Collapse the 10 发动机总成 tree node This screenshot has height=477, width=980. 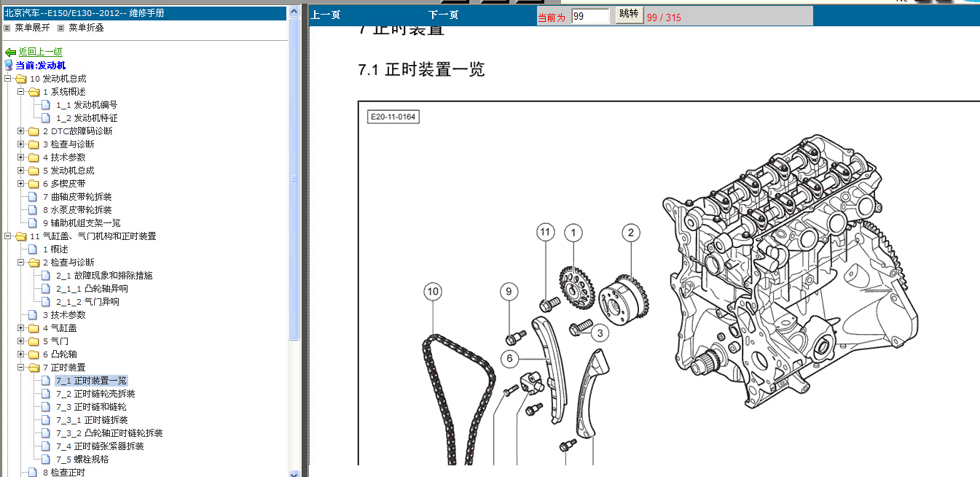(x=8, y=79)
